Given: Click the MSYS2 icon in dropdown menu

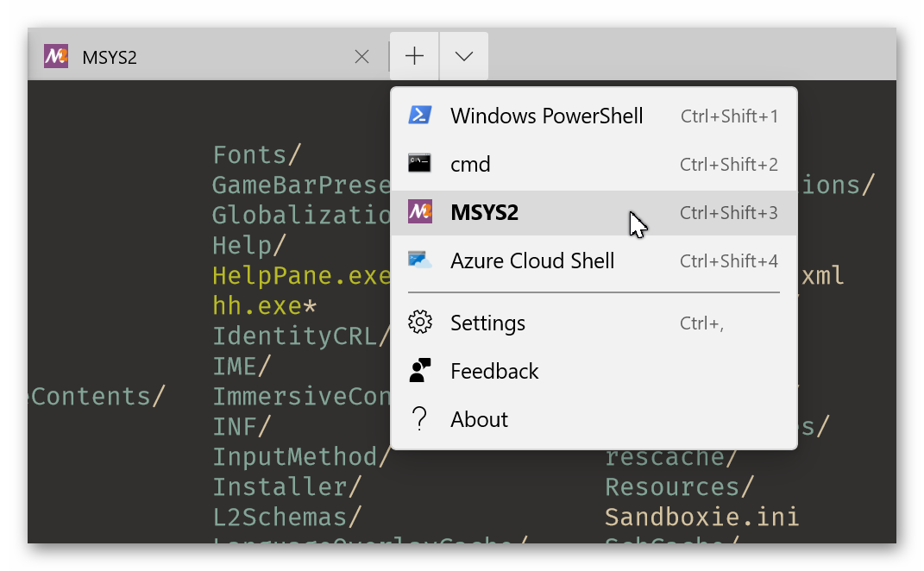Looking at the screenshot, I should click(420, 212).
